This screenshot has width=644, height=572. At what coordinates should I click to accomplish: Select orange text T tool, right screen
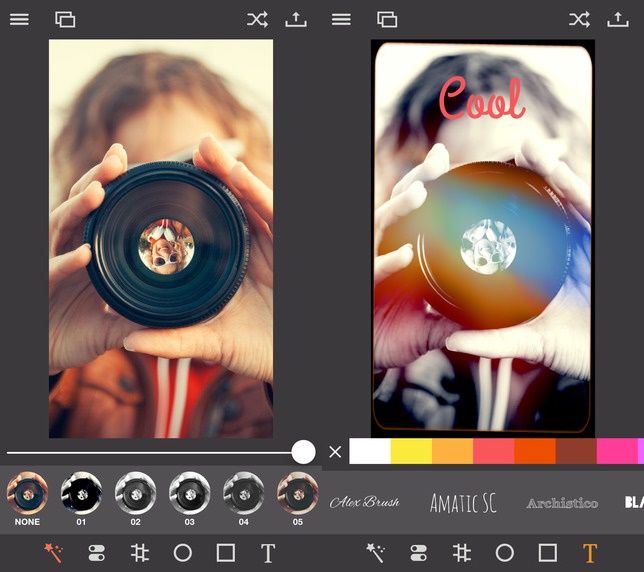pyautogui.click(x=590, y=553)
